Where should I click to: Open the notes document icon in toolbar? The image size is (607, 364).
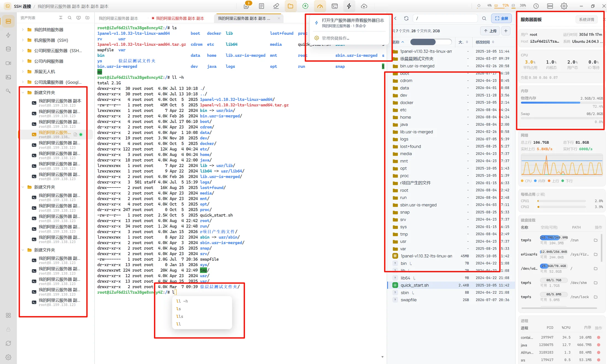pos(261,6)
